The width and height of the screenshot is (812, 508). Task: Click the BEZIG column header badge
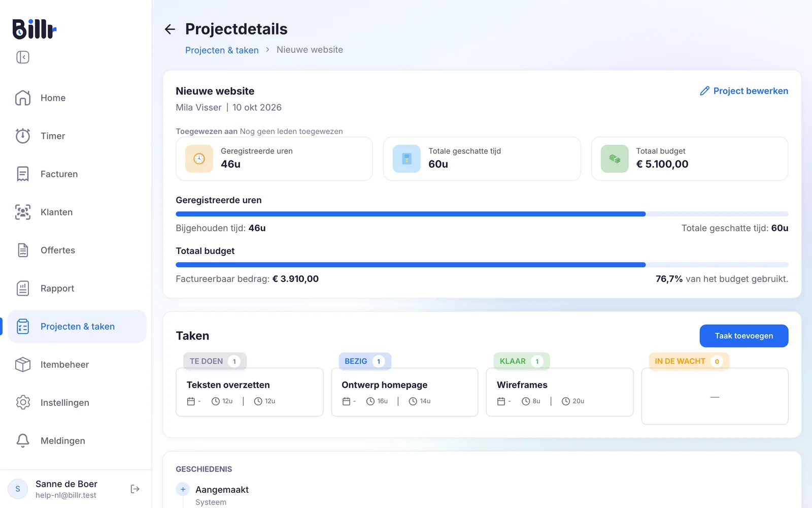pyautogui.click(x=365, y=361)
